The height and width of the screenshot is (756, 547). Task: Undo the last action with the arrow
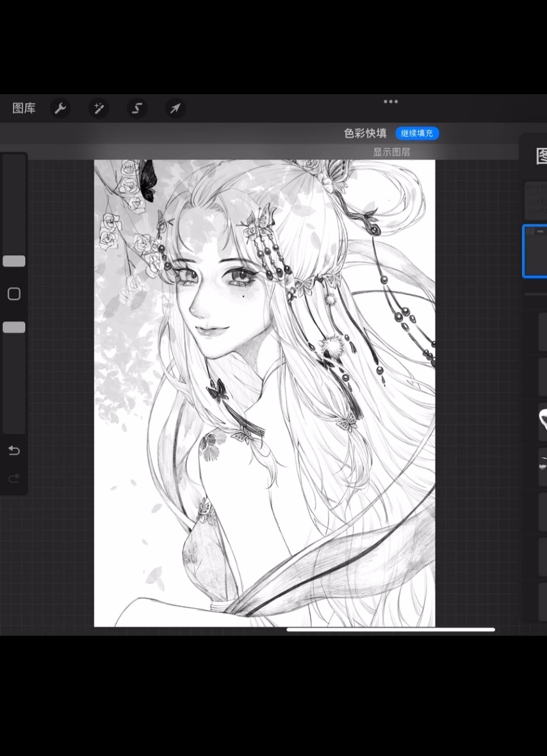pos(14,451)
